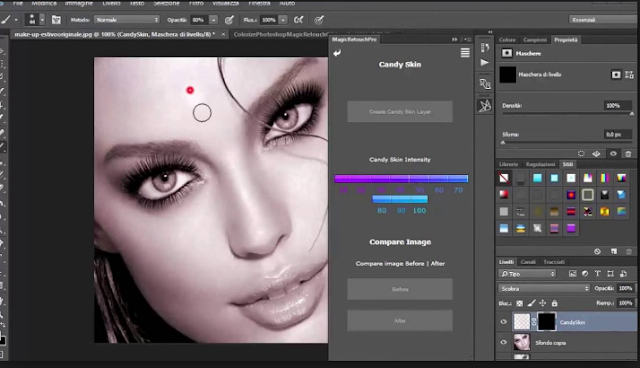Viewport: 640px width, 368px height.
Task: Toggle mask visibility eye in Properties panel
Action: tap(613, 154)
